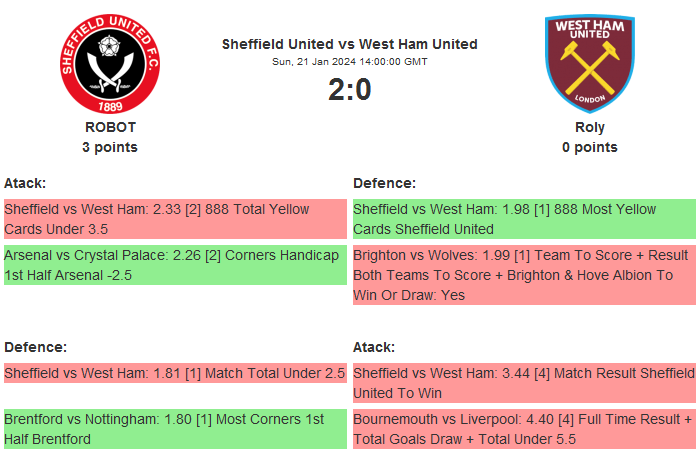Click the Sheffield United vs West Ham United title
This screenshot has width=700, height=460.
point(349,44)
